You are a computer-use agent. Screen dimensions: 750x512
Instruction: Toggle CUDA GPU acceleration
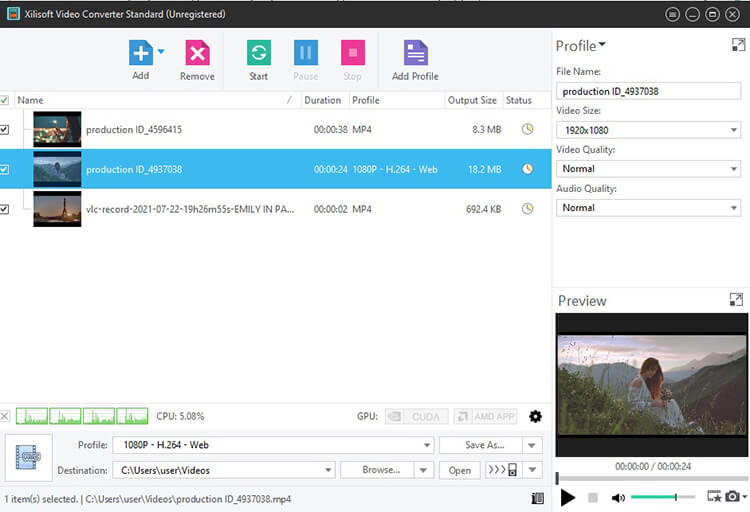pyautogui.click(x=417, y=416)
